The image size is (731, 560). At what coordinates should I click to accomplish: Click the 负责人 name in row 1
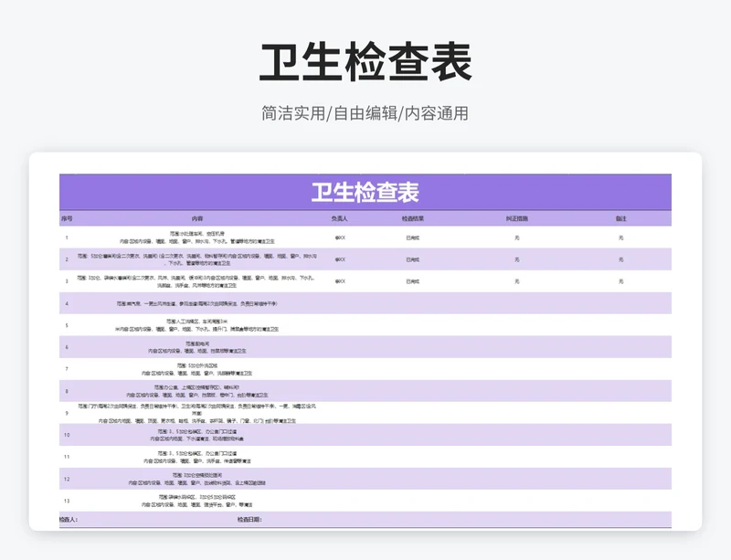coord(340,238)
